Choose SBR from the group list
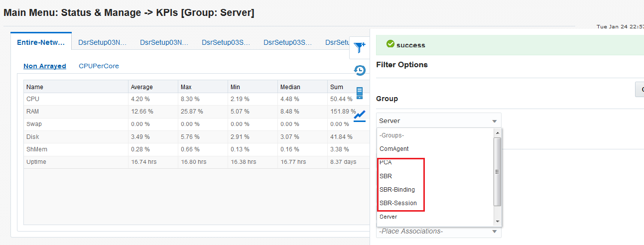644x245 pixels. pyautogui.click(x=435, y=176)
